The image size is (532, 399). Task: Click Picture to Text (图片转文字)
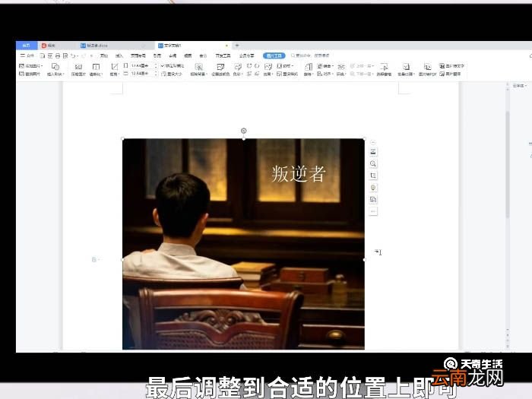click(451, 66)
